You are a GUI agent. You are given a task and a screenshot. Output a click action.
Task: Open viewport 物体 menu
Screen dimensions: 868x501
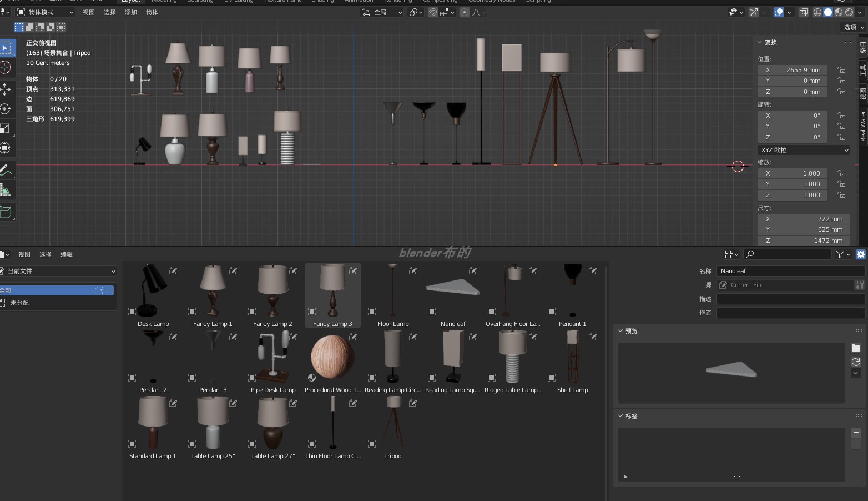point(152,12)
